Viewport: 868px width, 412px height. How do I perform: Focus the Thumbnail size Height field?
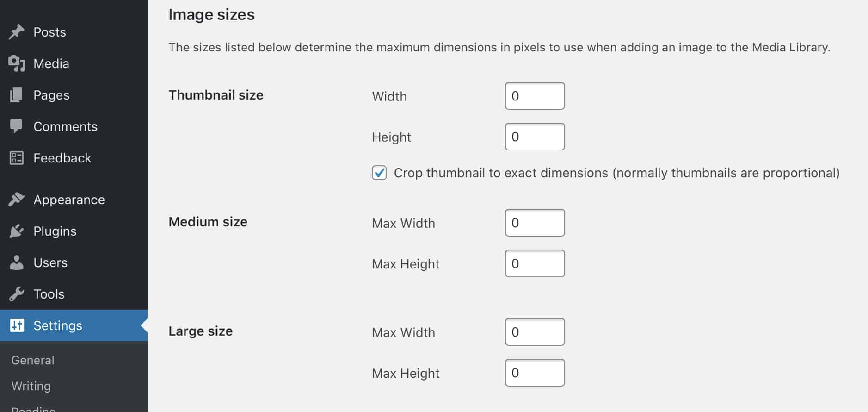click(x=535, y=137)
